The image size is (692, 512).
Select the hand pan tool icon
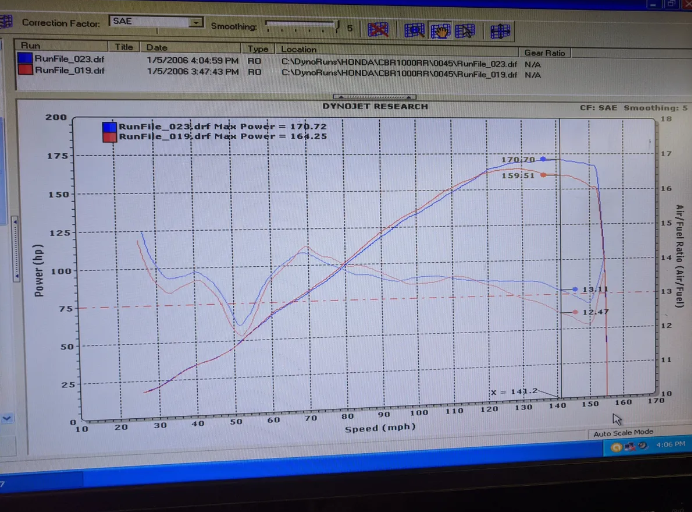(440, 30)
